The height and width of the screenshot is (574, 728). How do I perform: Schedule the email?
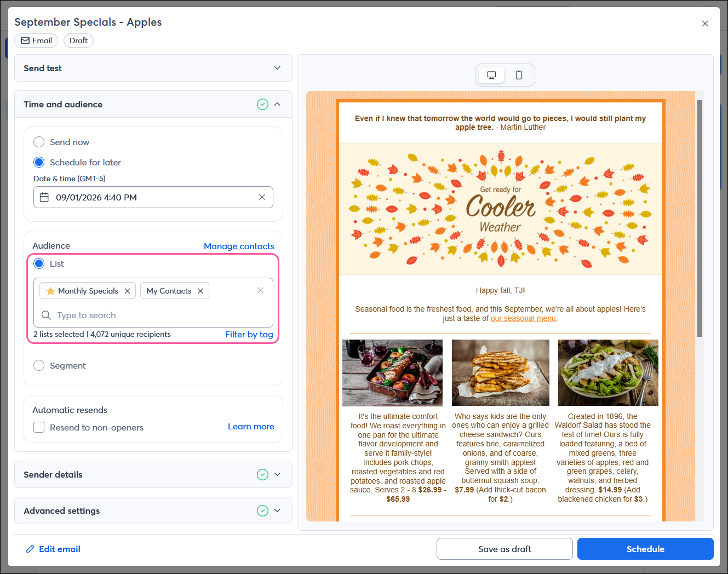(645, 548)
